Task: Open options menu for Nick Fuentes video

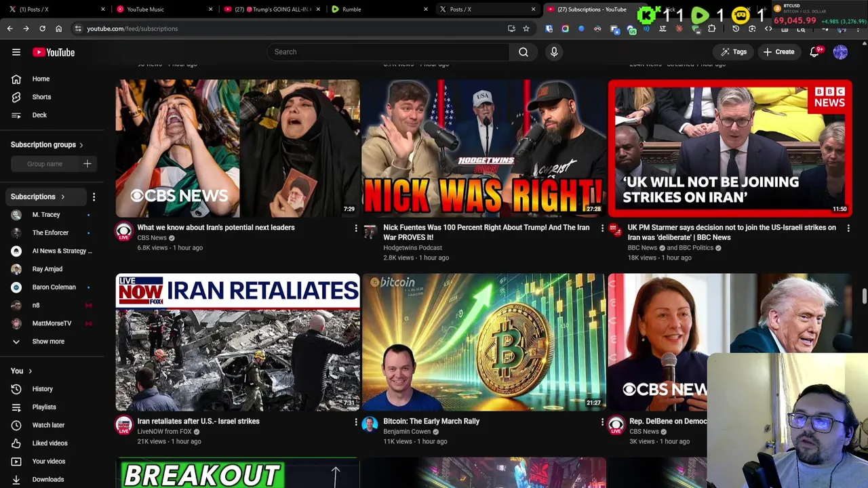Action: [x=602, y=228]
